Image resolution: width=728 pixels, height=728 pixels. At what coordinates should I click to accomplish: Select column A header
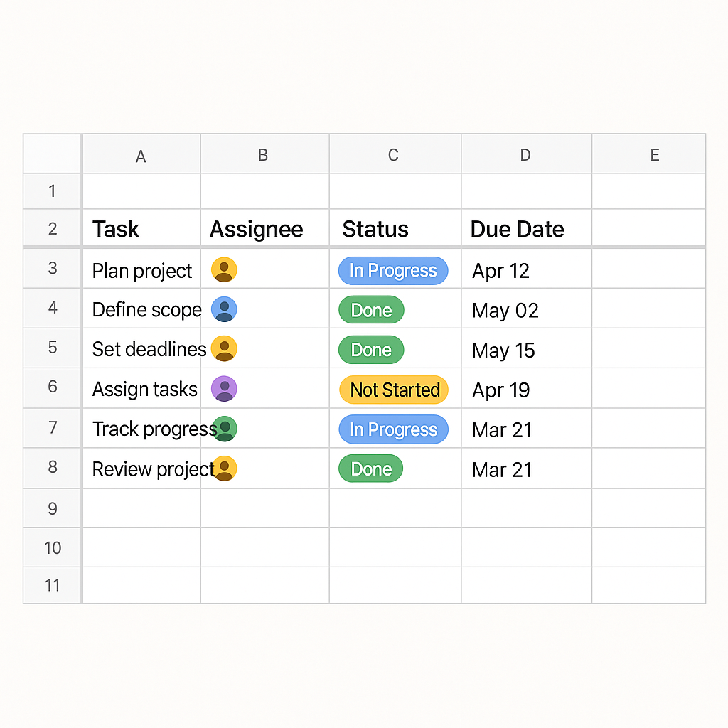pos(141,156)
